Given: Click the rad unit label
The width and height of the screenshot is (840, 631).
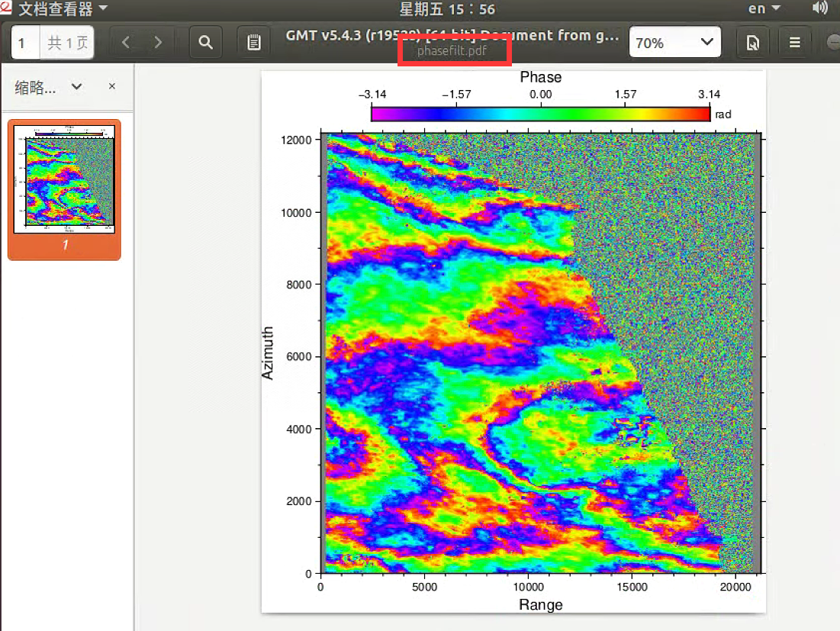Looking at the screenshot, I should pyautogui.click(x=723, y=114).
